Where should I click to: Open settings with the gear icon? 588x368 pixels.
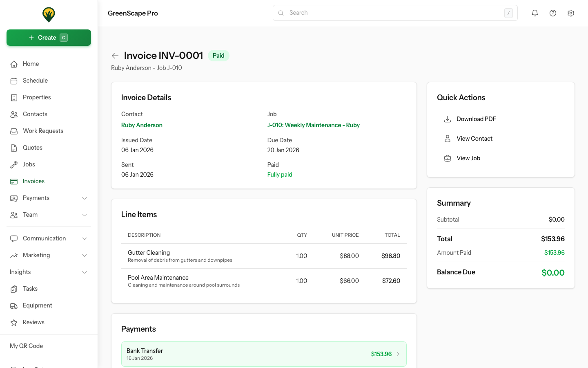tap(571, 13)
